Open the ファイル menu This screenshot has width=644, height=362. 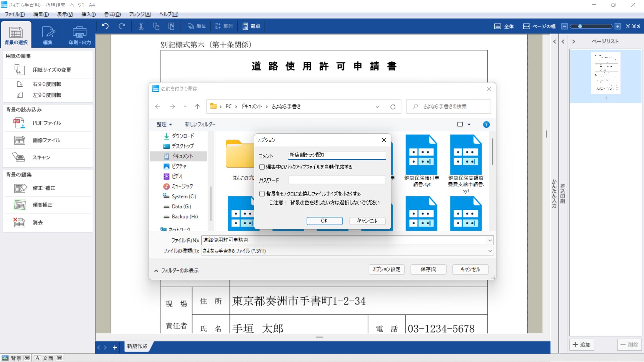click(x=15, y=14)
